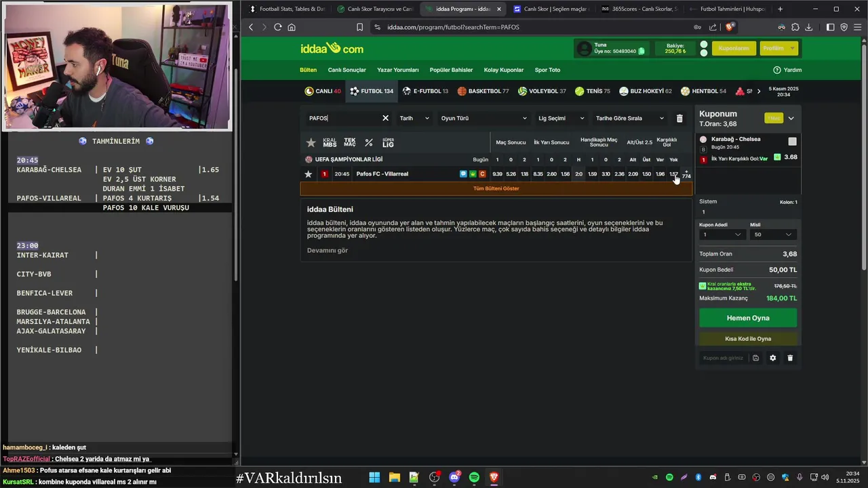The height and width of the screenshot is (488, 868).
Task: Star the Pafos FC - Villarreal match
Action: tap(309, 174)
